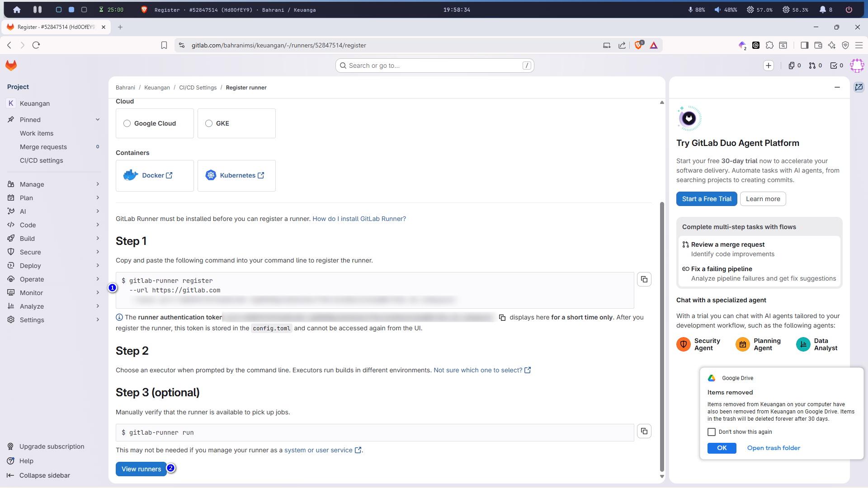Viewport: 868px width, 488px height.
Task: Expand the Manage menu
Action: point(54,184)
